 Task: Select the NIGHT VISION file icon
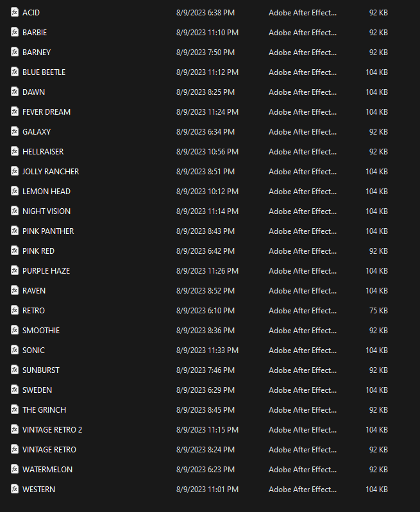point(14,211)
